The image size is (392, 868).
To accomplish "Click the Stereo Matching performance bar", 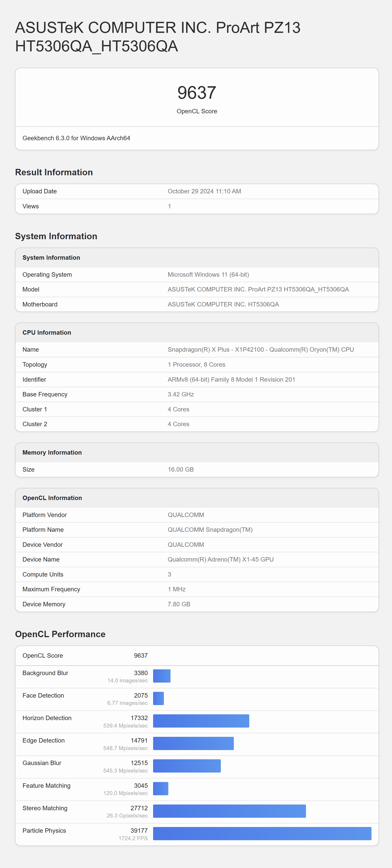I will coord(229,811).
